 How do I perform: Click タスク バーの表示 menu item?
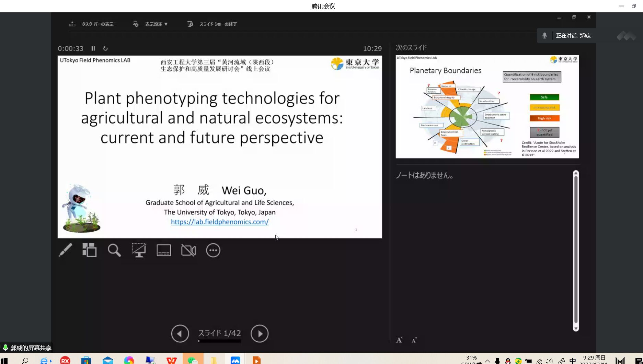(x=92, y=24)
